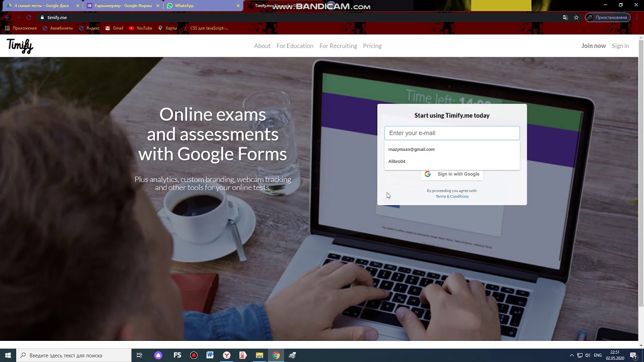Click the Timify logo

pyautogui.click(x=20, y=46)
